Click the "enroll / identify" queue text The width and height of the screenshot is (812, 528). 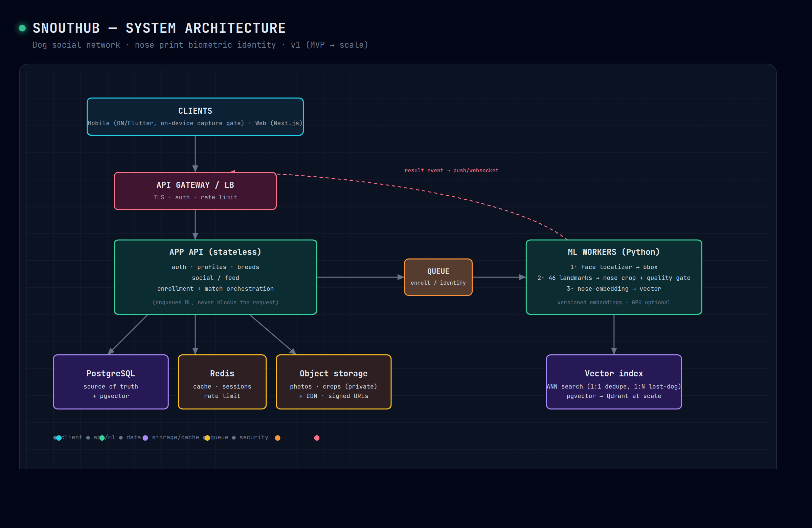coord(438,283)
